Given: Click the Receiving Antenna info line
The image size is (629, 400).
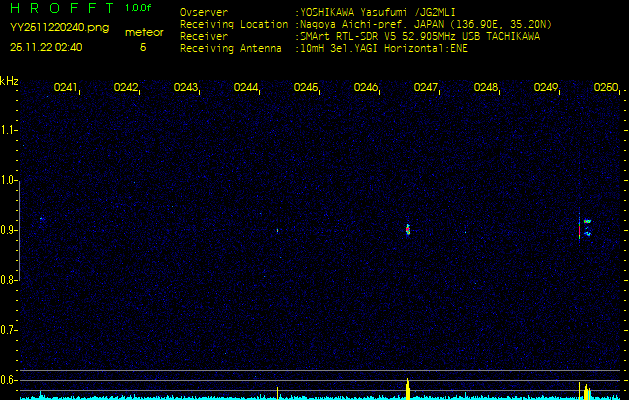Looking at the screenshot, I should pyautogui.click(x=323, y=47).
